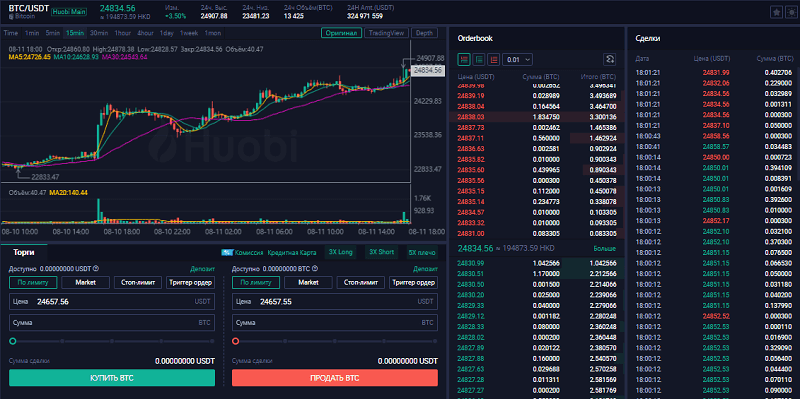
Task: Click the trade priced 24858.57 in Сделки
Action: 713,146
